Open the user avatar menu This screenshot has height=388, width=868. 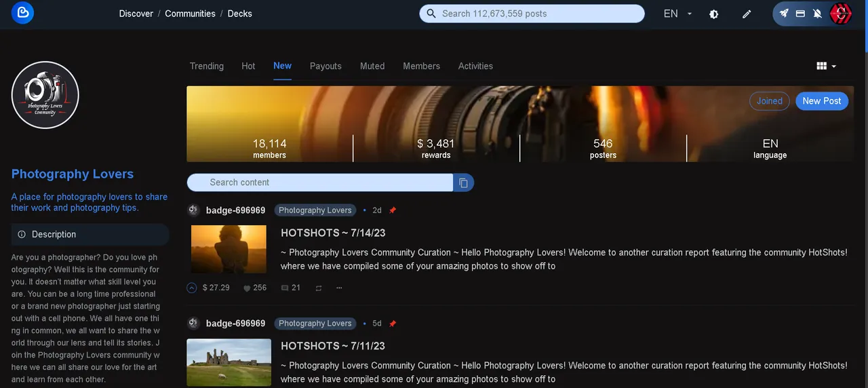coord(841,14)
